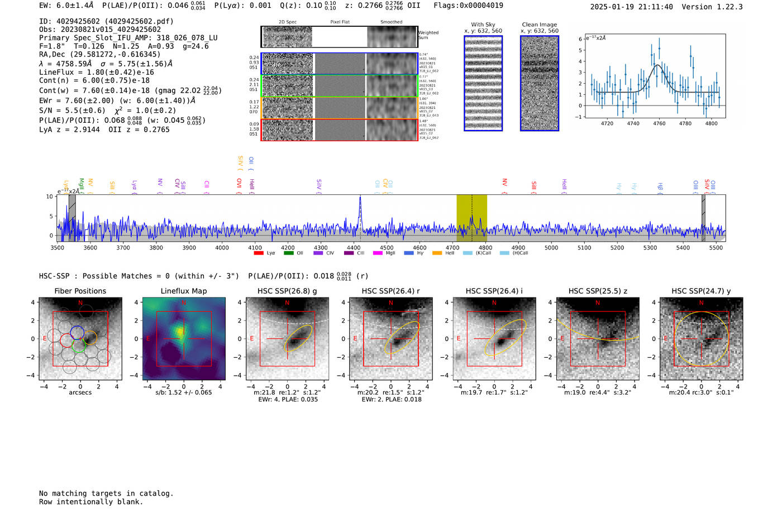Click the orange fiber circle in Fiber Positions
782x532 pixels.
[x=90, y=337]
